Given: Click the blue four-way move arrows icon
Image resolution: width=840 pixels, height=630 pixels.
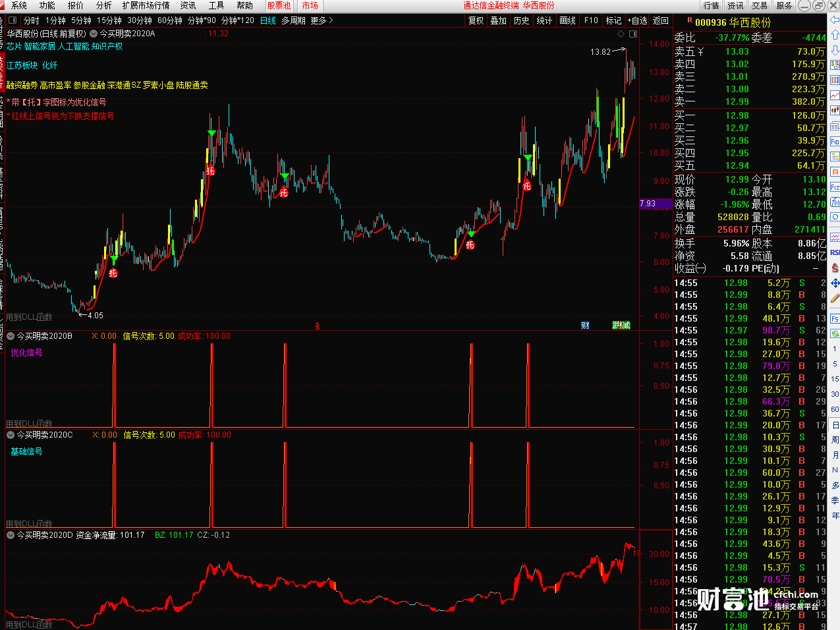Looking at the screenshot, I should point(835,283).
